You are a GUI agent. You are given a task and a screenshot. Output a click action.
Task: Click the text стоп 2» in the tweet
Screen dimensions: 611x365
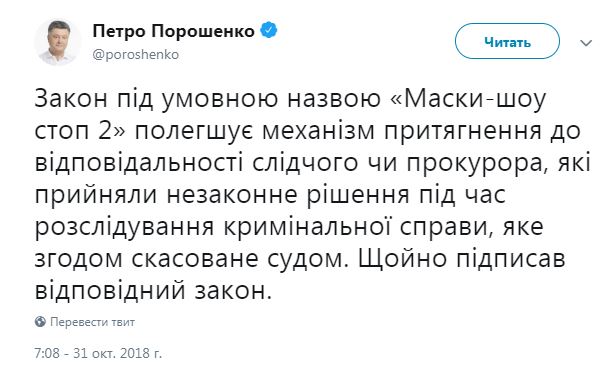[x=80, y=132]
